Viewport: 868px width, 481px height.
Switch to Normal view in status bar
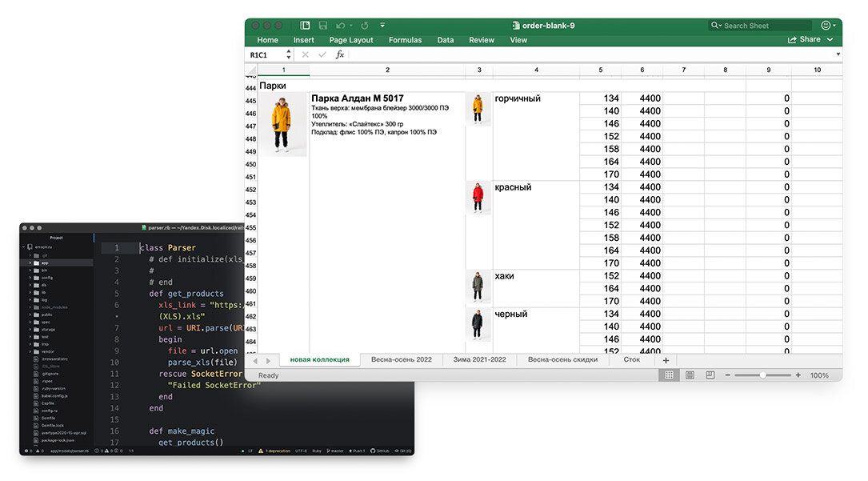(x=670, y=375)
